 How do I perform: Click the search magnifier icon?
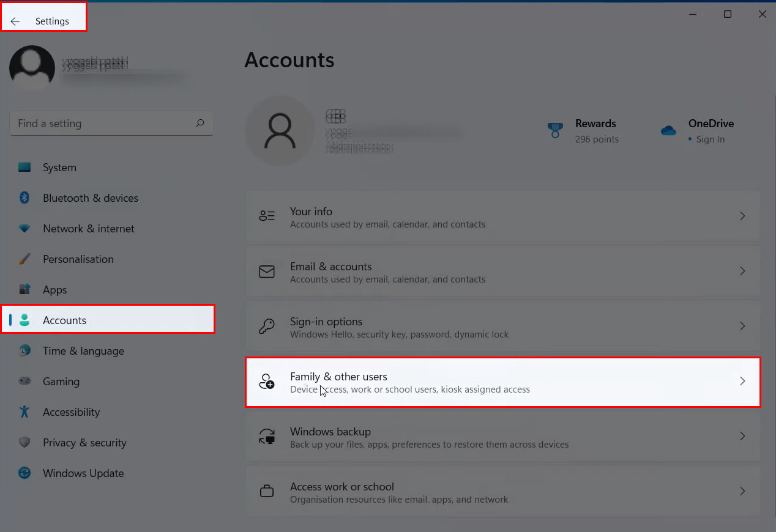click(x=200, y=124)
